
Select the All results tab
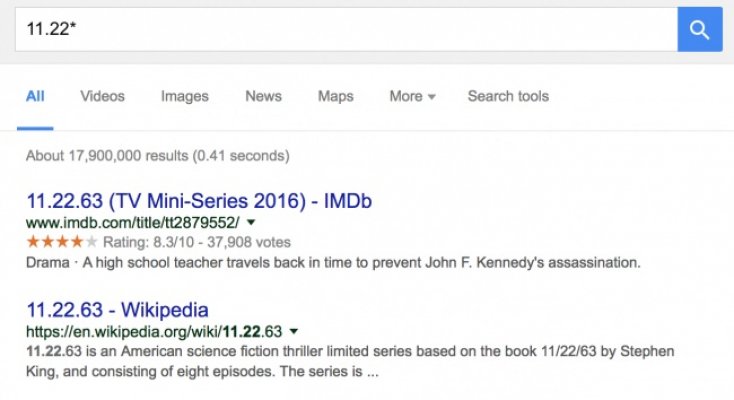(35, 96)
